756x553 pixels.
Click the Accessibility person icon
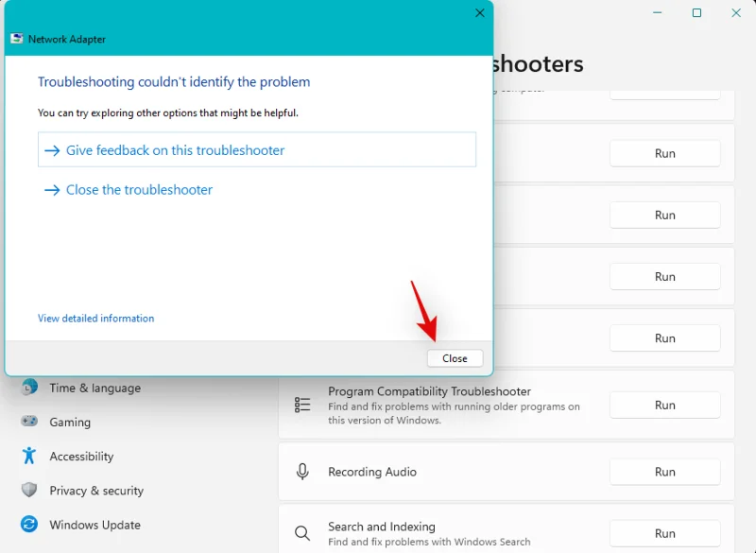click(x=29, y=456)
